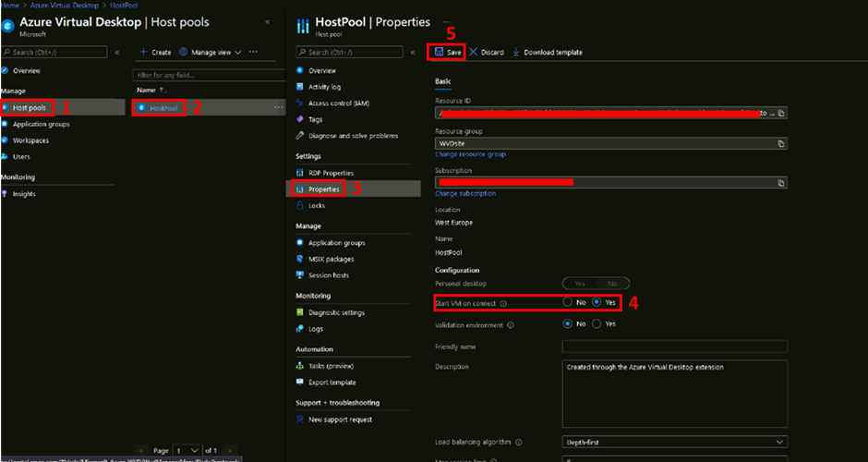The image size is (868, 462).
Task: Click the Home breadcrumb link
Action: pyautogui.click(x=11, y=5)
